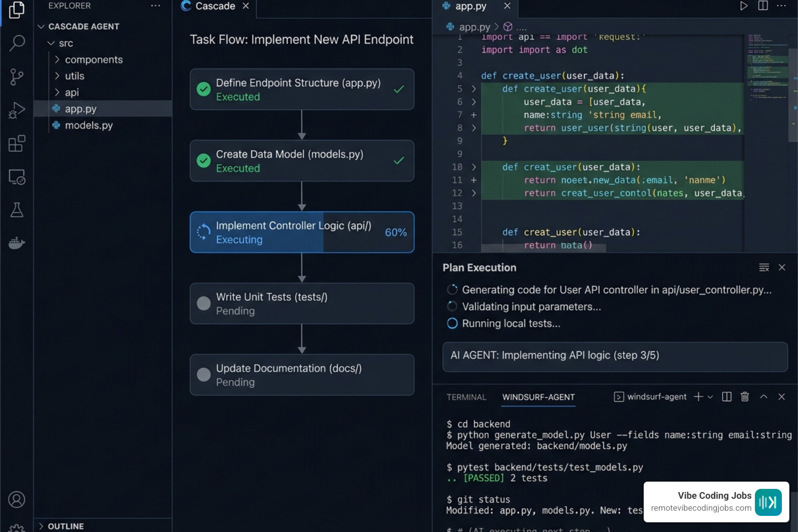Select the Create Data Model step card

[302, 161]
